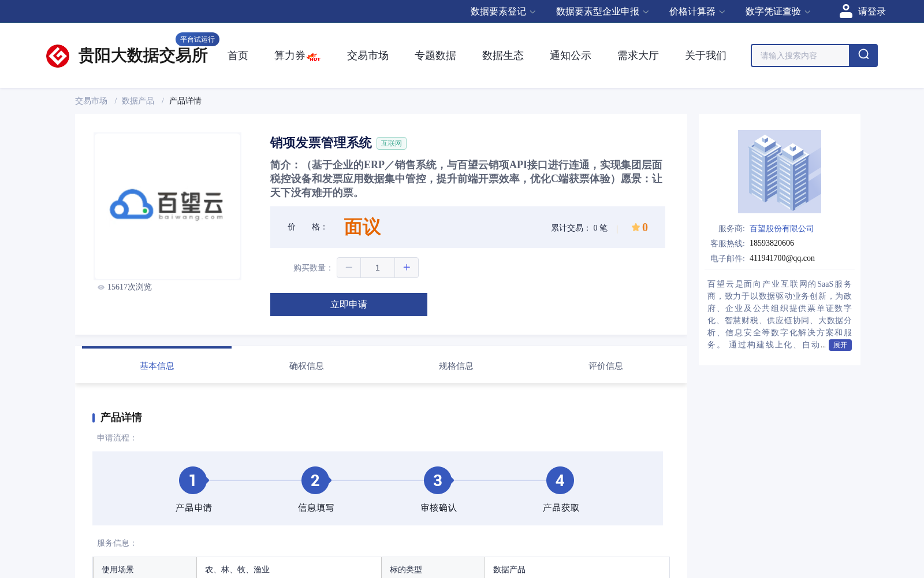Open 专题数据 navigation item
The width and height of the screenshot is (924, 578).
point(435,55)
